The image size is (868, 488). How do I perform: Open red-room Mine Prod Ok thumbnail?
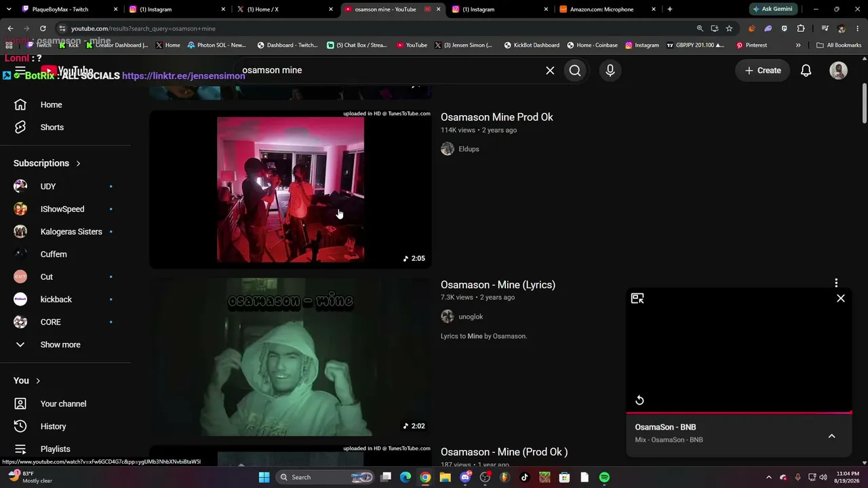point(290,190)
